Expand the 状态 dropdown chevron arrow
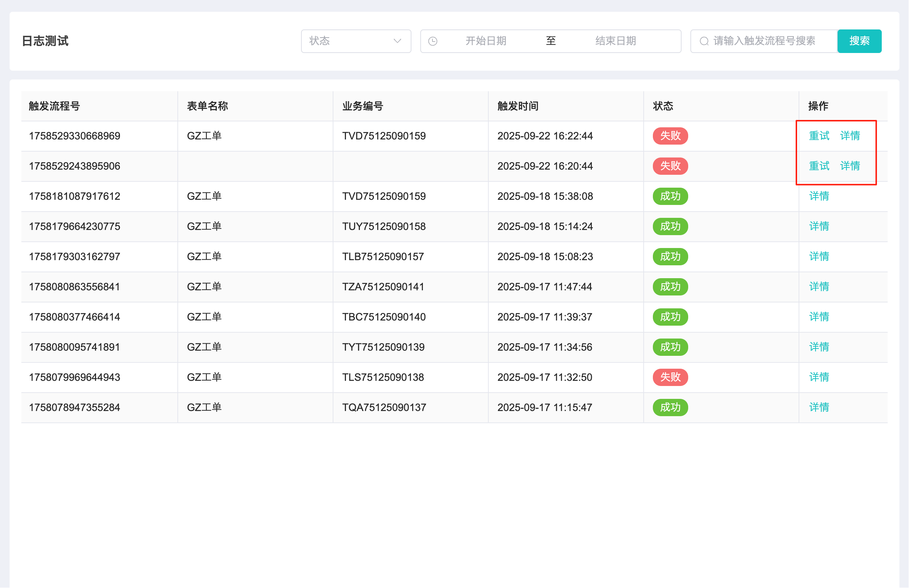Screen dimensions: 909x588 tap(397, 41)
